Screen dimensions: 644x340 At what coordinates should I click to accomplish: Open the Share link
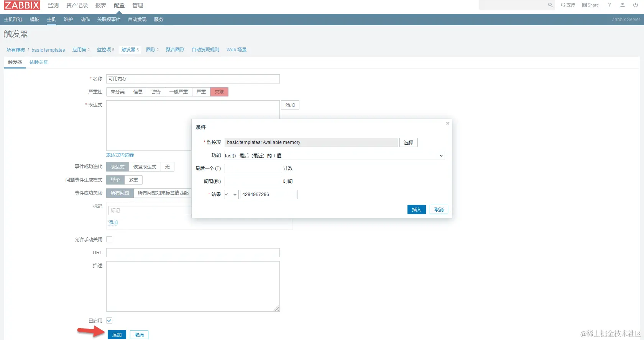590,5
